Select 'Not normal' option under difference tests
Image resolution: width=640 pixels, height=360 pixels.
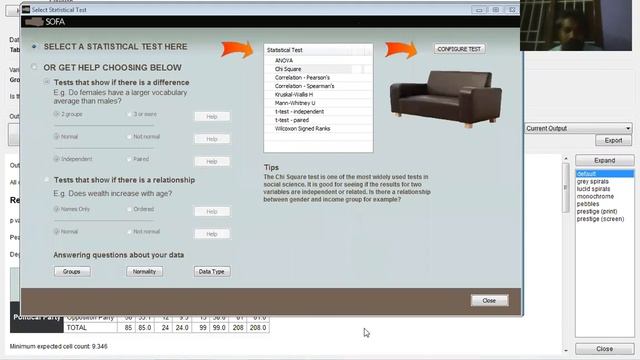click(130, 137)
